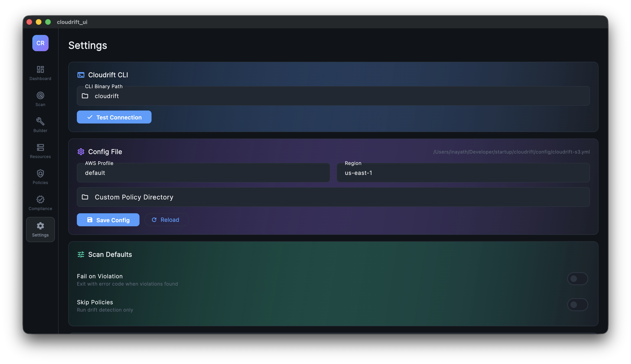Click the Save Config button
This screenshot has width=631, height=364.
click(x=108, y=220)
